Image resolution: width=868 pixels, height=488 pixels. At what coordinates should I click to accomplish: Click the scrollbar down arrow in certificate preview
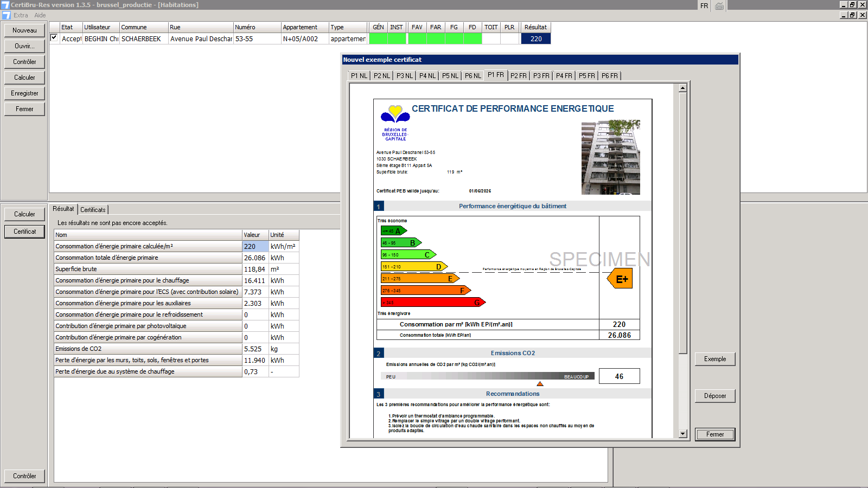pyautogui.click(x=683, y=434)
